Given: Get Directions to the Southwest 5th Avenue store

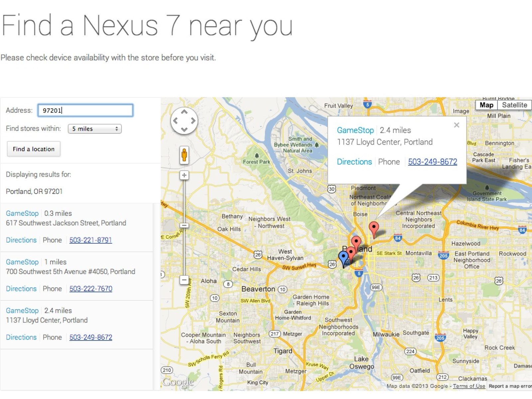Looking at the screenshot, I should point(21,289).
